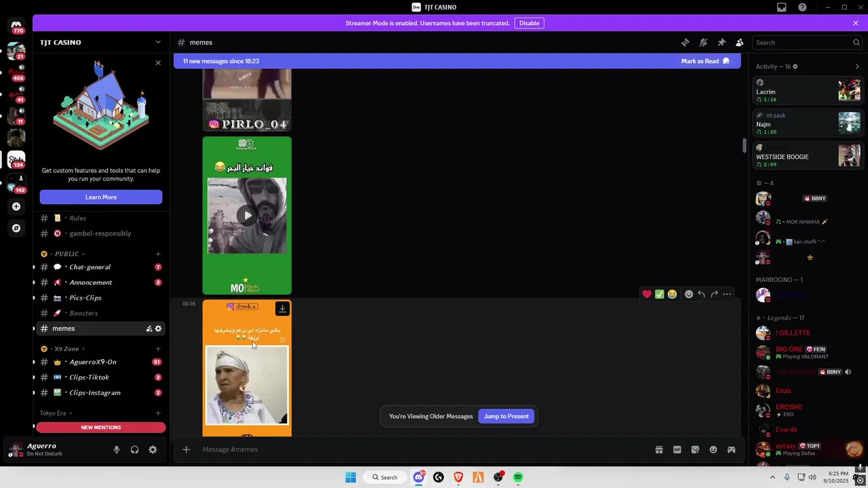Open notification settings bell icon

click(703, 42)
